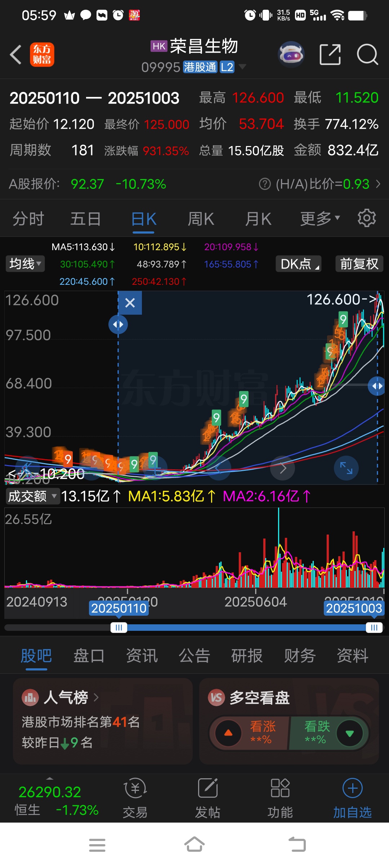Tap the back arrow icon
Viewport: 389px width, 868px height.
tap(15, 55)
